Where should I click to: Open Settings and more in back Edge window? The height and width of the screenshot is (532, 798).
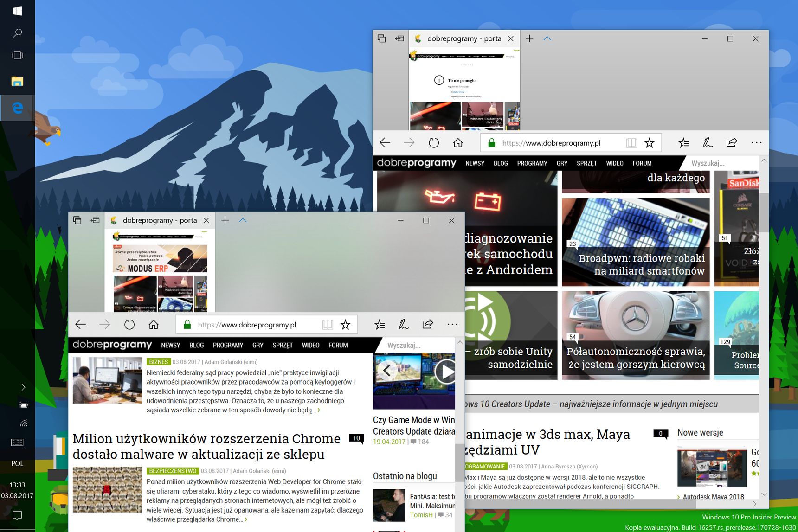[757, 143]
